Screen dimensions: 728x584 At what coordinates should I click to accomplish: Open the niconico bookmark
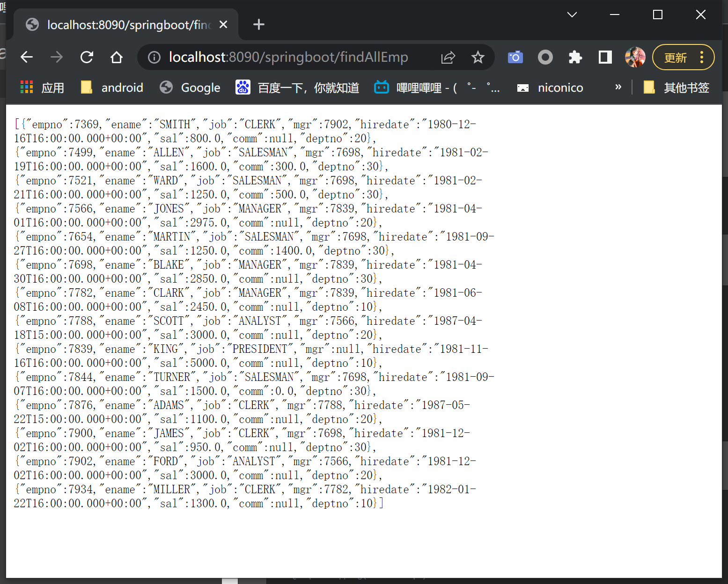[x=550, y=88]
